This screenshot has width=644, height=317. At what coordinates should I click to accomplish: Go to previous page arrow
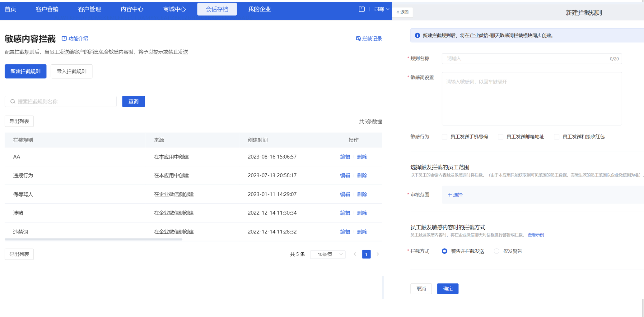pos(355,254)
